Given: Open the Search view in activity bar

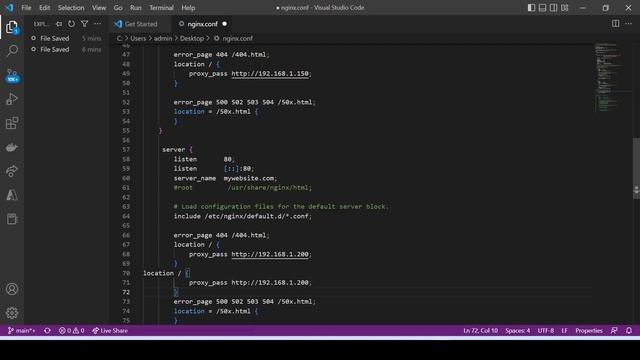Looking at the screenshot, I should 12,51.
